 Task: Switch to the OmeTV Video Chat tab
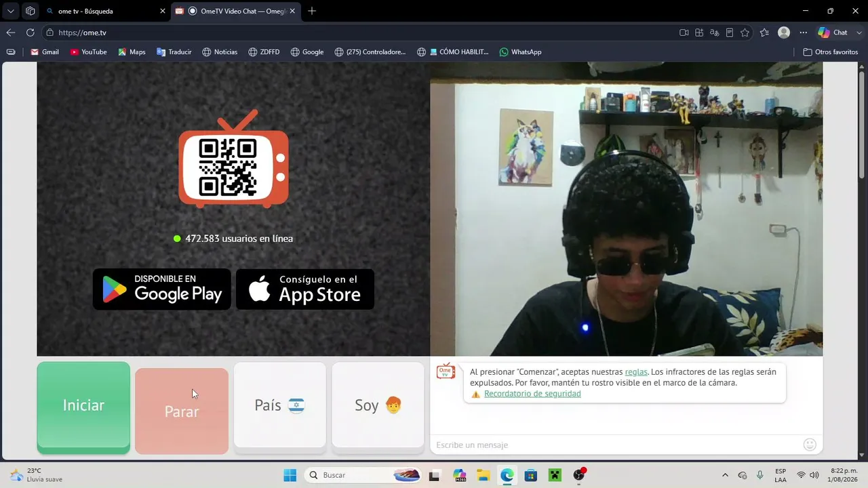coord(235,11)
